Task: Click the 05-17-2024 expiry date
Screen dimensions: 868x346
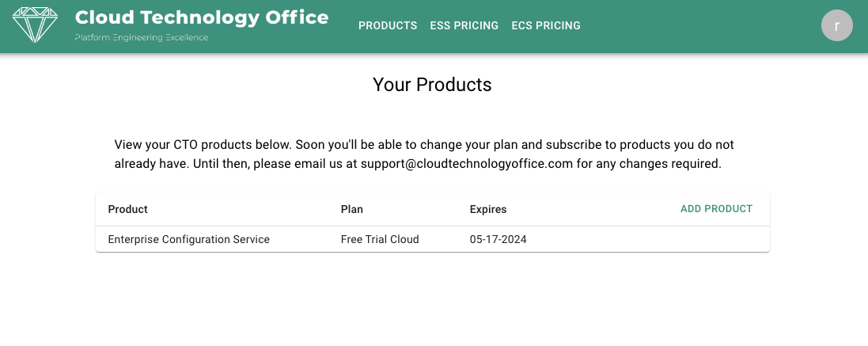Action: click(x=498, y=239)
